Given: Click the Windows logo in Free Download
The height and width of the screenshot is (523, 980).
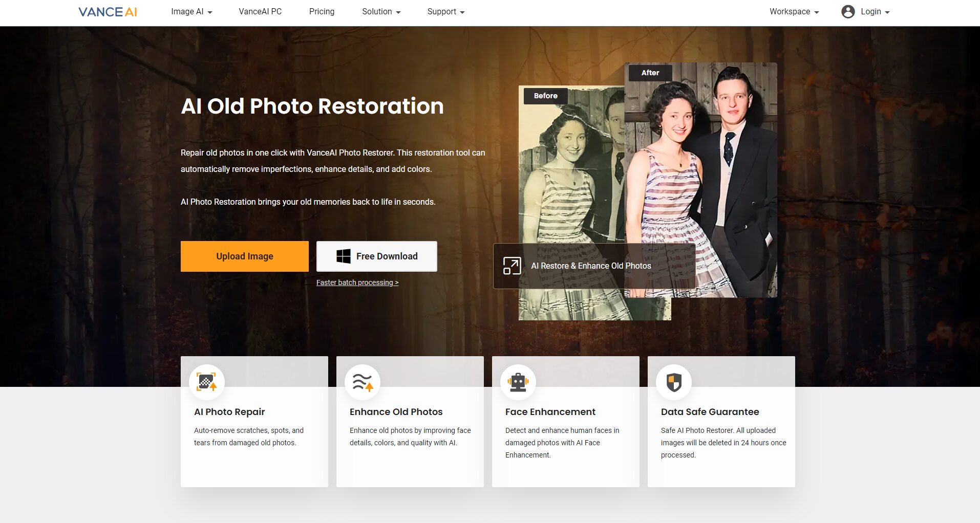Looking at the screenshot, I should click(344, 256).
